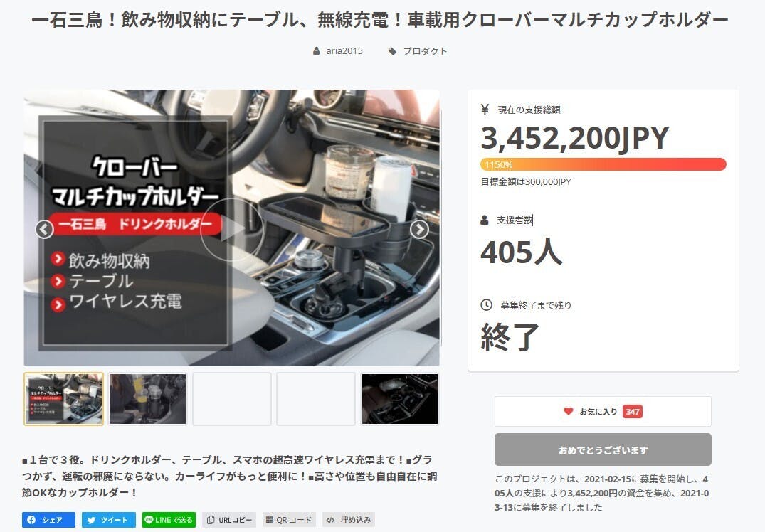
Task: Click the heart icon in お気に入り button
Action: 569,411
